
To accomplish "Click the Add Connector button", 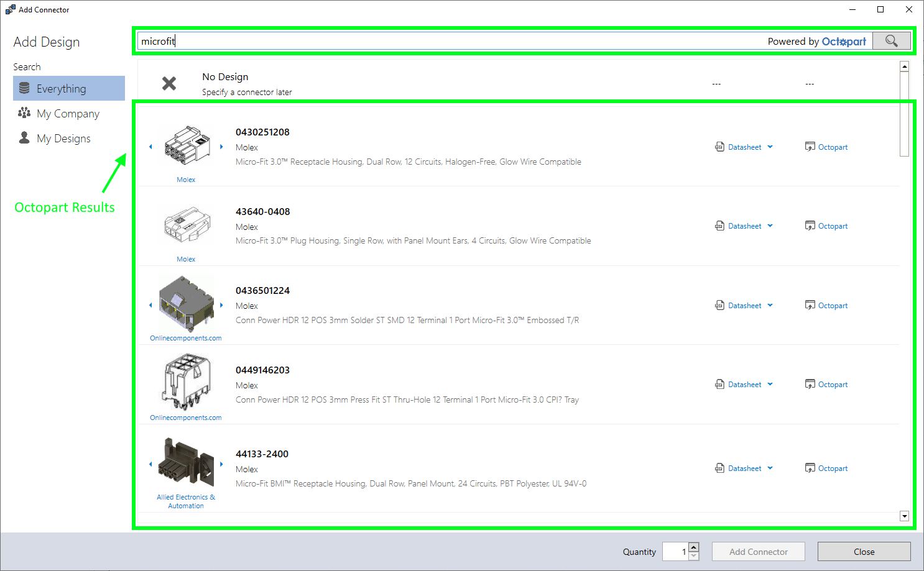I will tap(759, 552).
